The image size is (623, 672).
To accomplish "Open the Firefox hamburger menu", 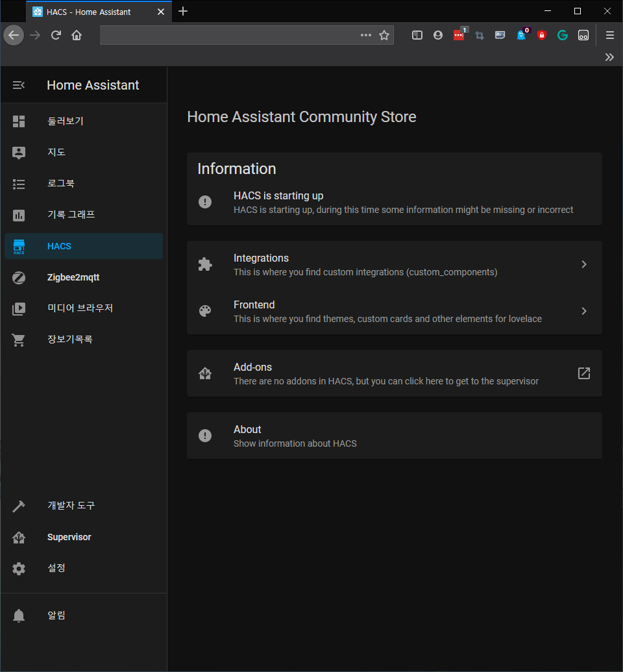I will (610, 35).
